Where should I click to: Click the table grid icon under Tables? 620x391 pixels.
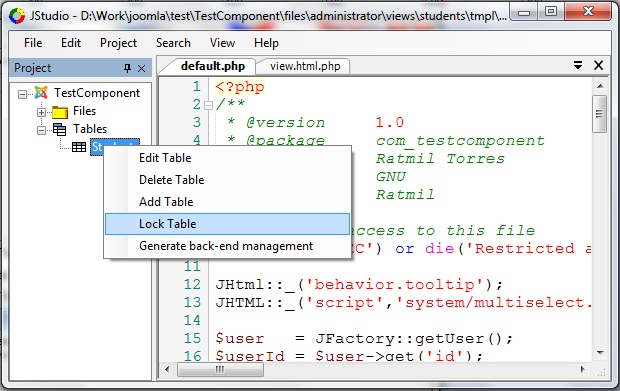point(79,147)
